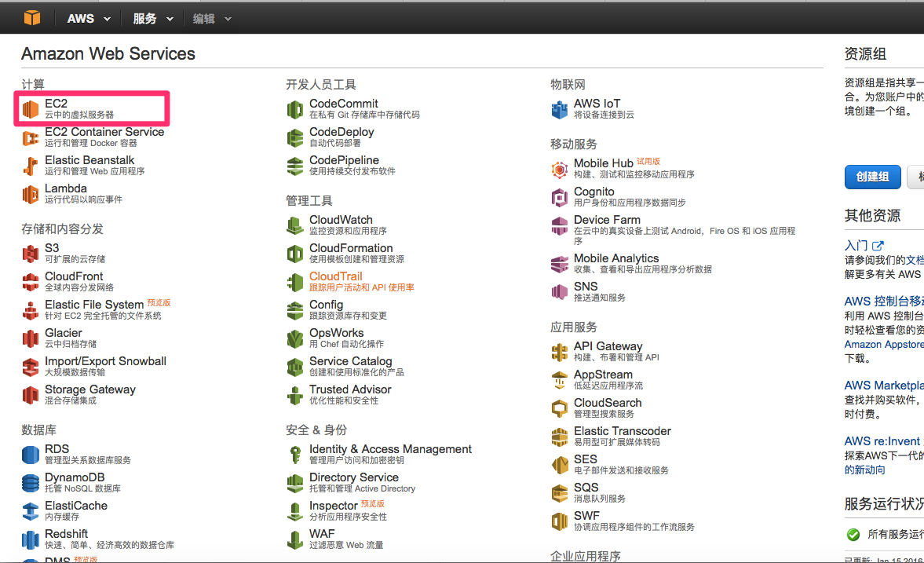The width and height of the screenshot is (924, 563).
Task: Click the Elastic Transcoder text link
Action: [623, 432]
